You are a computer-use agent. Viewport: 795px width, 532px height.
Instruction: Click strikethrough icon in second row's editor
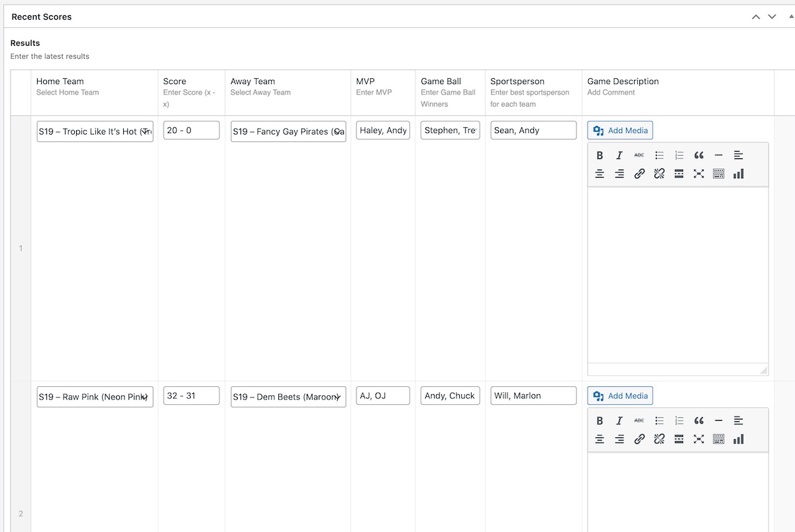639,421
